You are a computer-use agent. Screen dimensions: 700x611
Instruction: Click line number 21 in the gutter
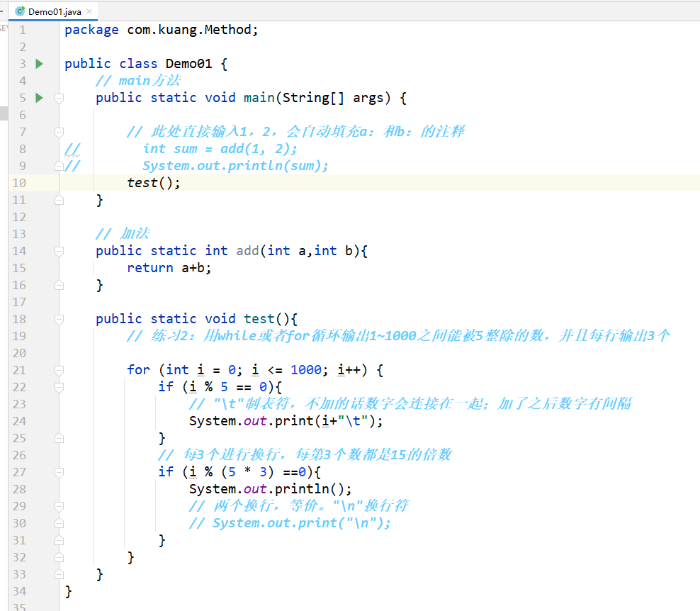click(19, 370)
